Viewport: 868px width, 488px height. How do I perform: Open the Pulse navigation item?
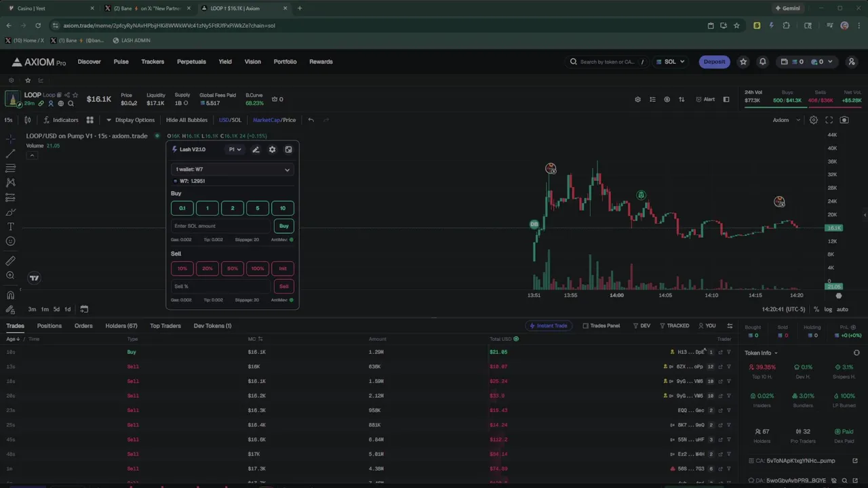[121, 62]
